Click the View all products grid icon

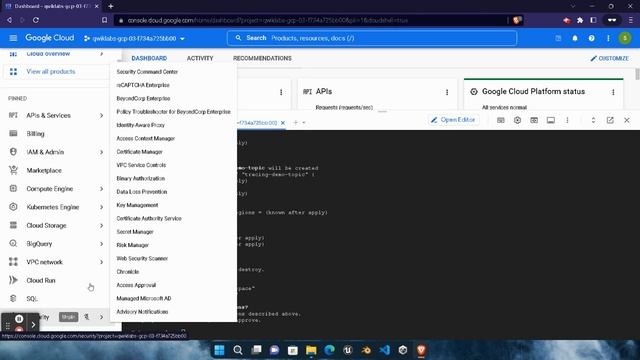13,71
